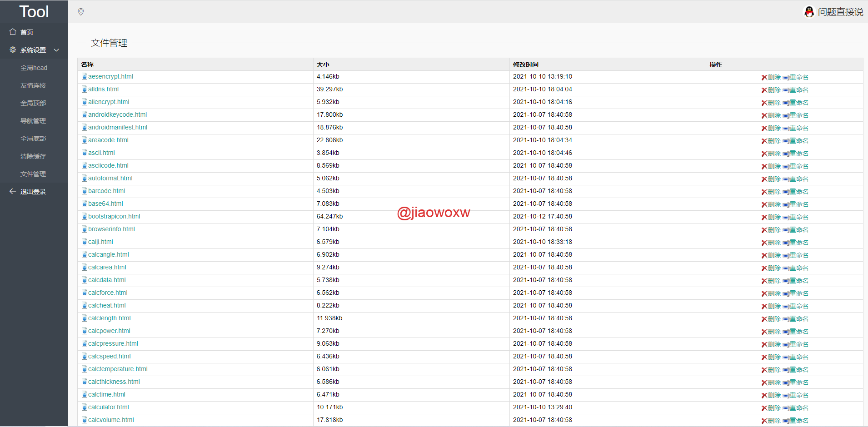Rename allencrypt.html using 重命名
This screenshot has height=427, width=868.
pyautogui.click(x=796, y=103)
